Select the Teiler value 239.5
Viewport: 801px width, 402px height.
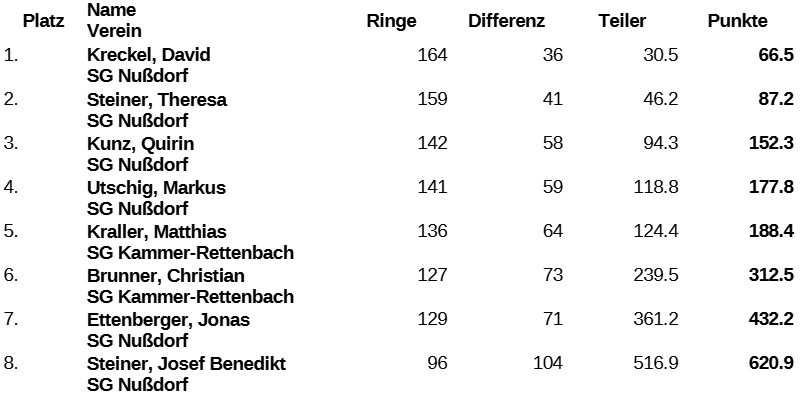[656, 275]
